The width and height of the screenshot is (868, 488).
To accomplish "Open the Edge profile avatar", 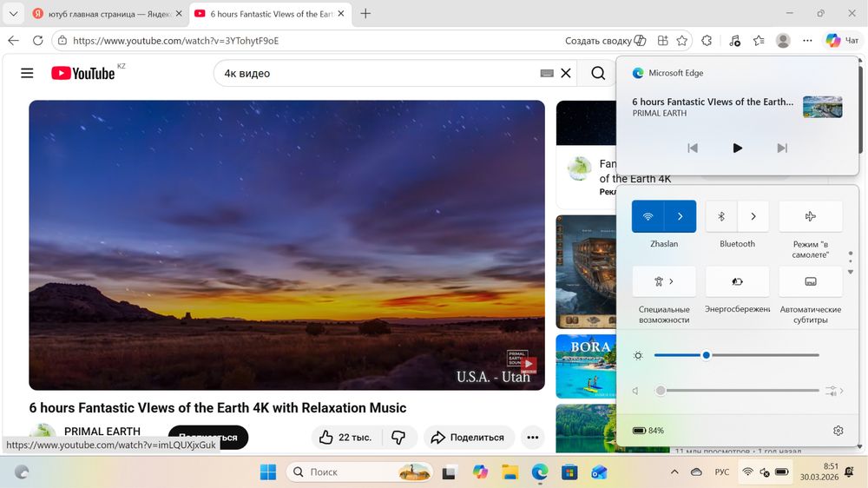I will (783, 41).
